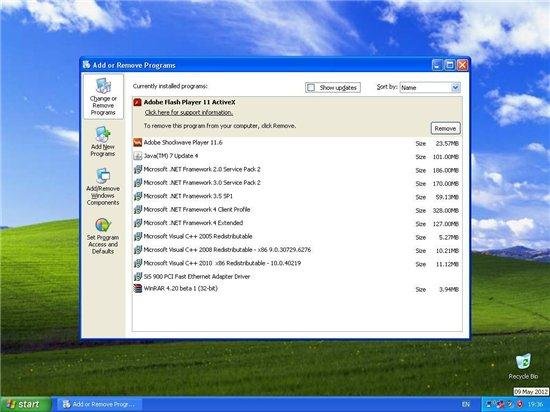
Task: Open the Windows start button
Action: (x=25, y=404)
